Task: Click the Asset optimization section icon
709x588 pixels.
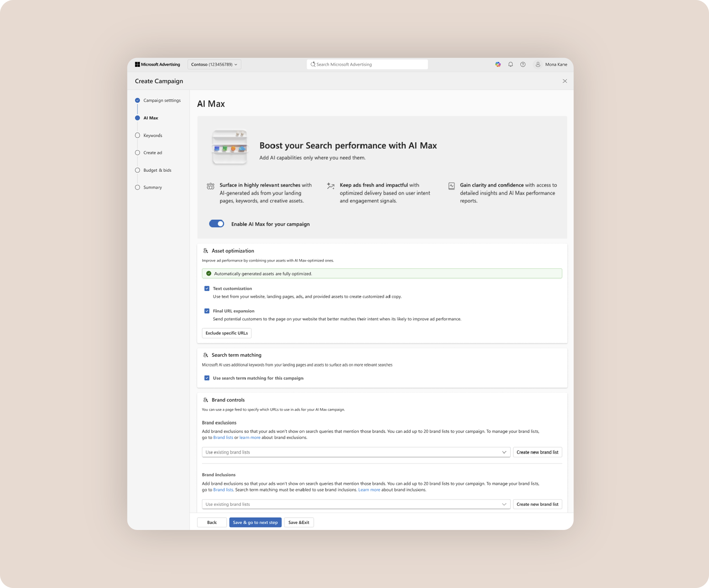Action: (x=206, y=251)
